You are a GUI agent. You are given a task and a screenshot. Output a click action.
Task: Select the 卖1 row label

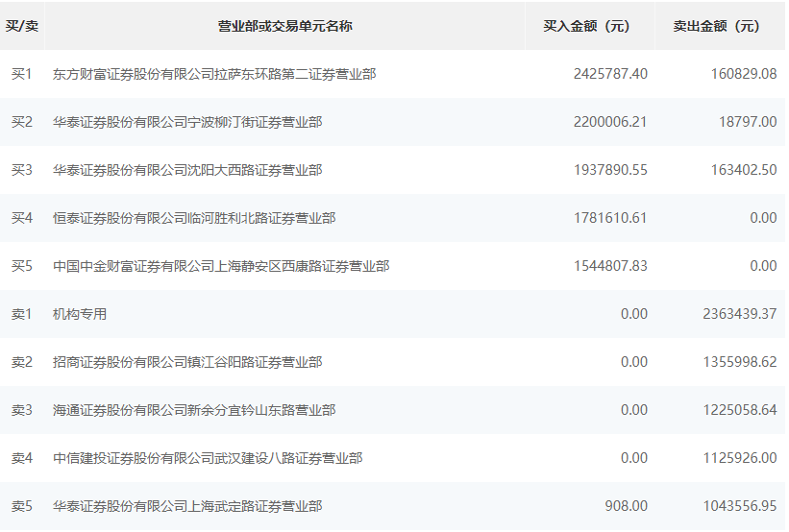[22, 314]
